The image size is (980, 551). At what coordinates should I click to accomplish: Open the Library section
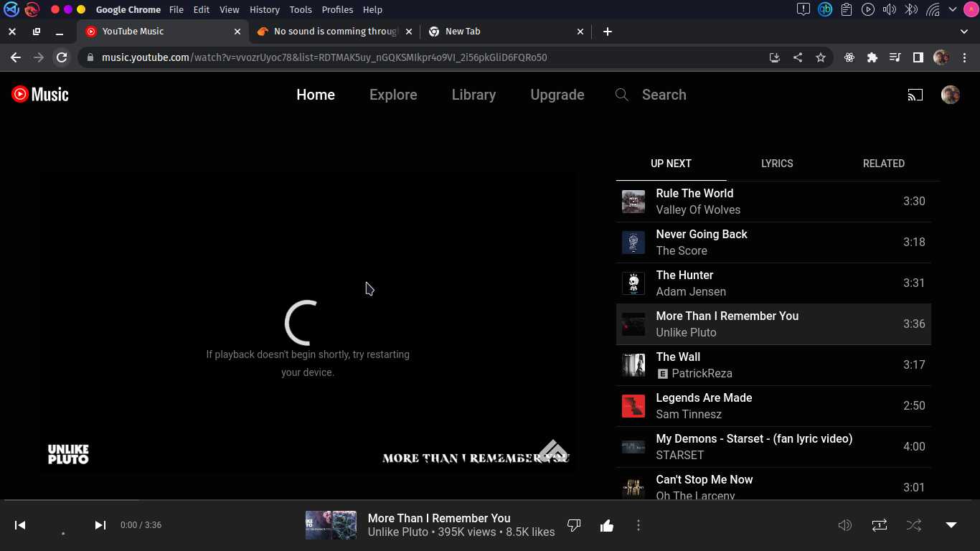click(x=473, y=95)
